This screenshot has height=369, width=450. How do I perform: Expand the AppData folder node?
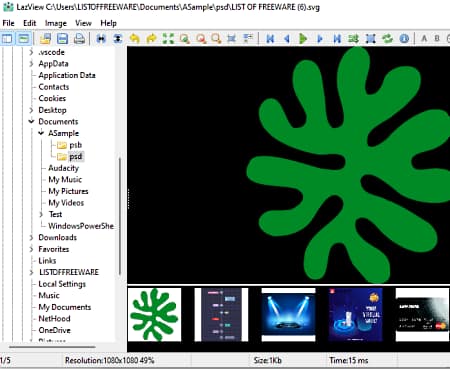pos(31,64)
